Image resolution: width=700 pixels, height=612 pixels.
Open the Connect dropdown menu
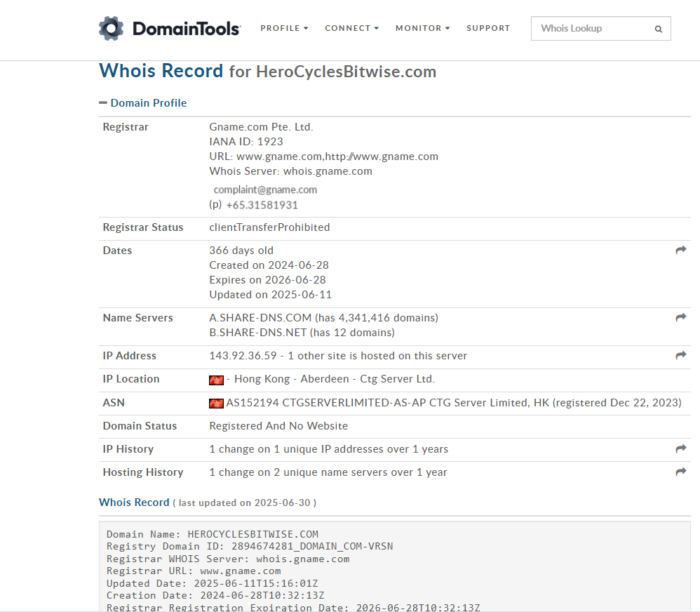pyautogui.click(x=352, y=28)
